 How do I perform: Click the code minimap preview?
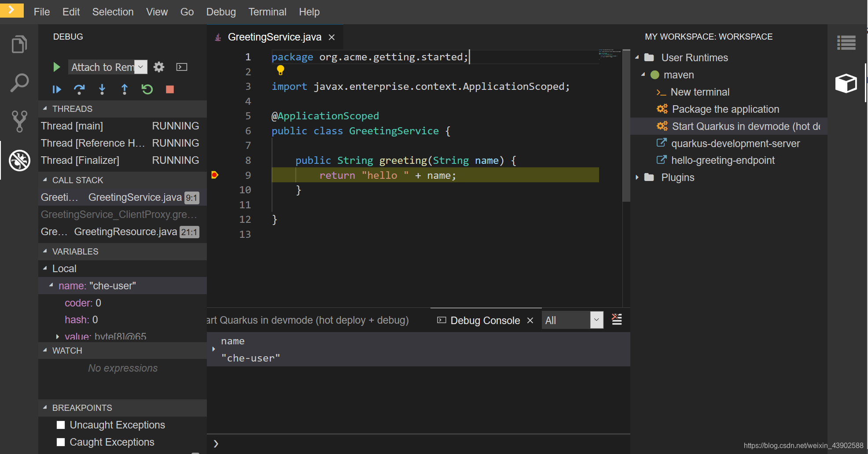coord(610,54)
